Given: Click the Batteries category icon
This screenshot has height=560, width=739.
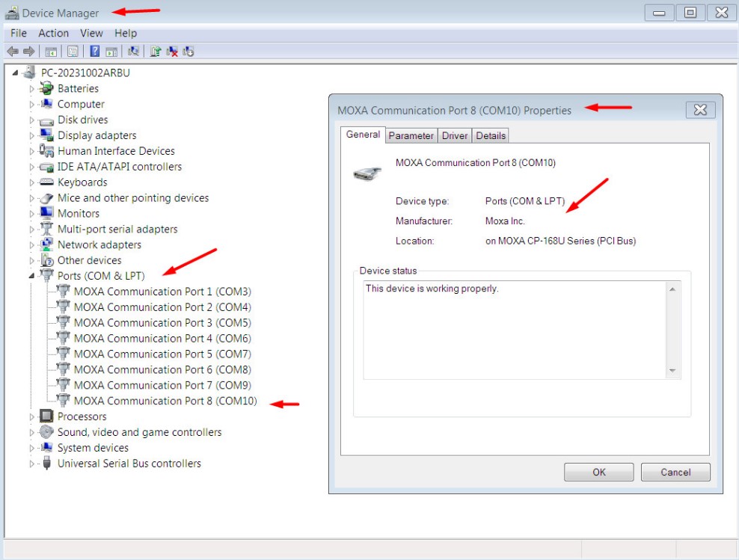Looking at the screenshot, I should [46, 88].
